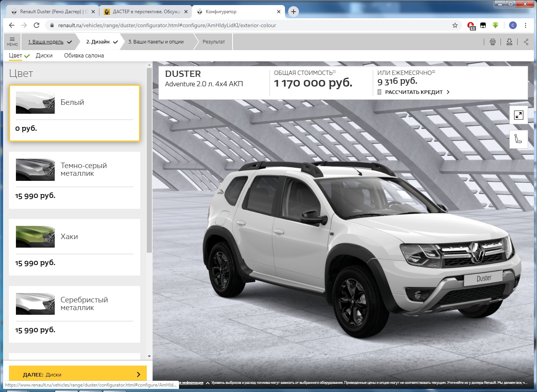Viewport: 537px width, 392px height.
Task: Click the black-and-white extension icon
Action: pos(483,25)
